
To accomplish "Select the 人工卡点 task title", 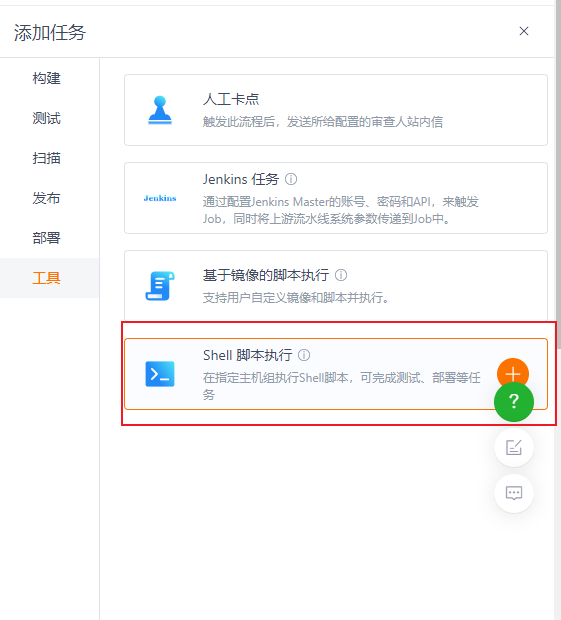I will point(231,99).
